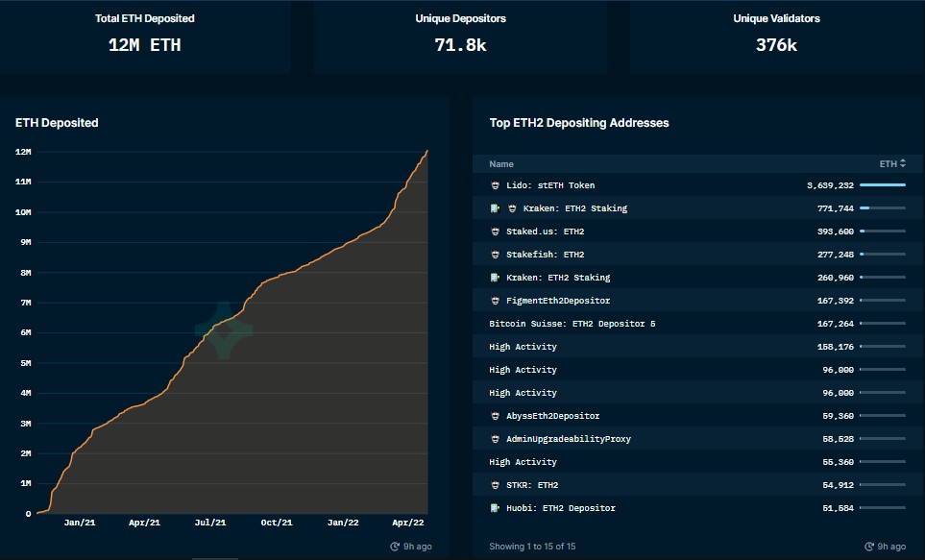Click the contract icon next to Staked.us: ETH2
Screen dimensions: 925x560
495,231
